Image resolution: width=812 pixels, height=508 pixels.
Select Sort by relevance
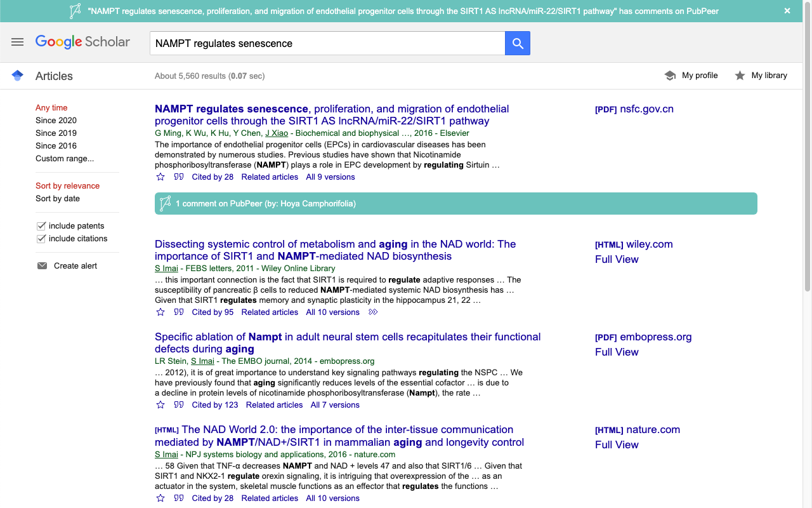click(x=67, y=186)
